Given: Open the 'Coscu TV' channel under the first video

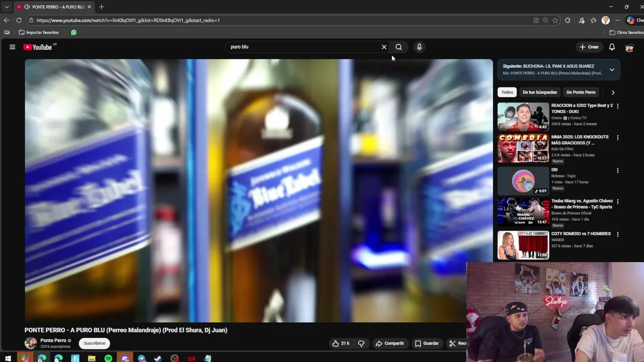Looking at the screenshot, I should click(x=579, y=118).
